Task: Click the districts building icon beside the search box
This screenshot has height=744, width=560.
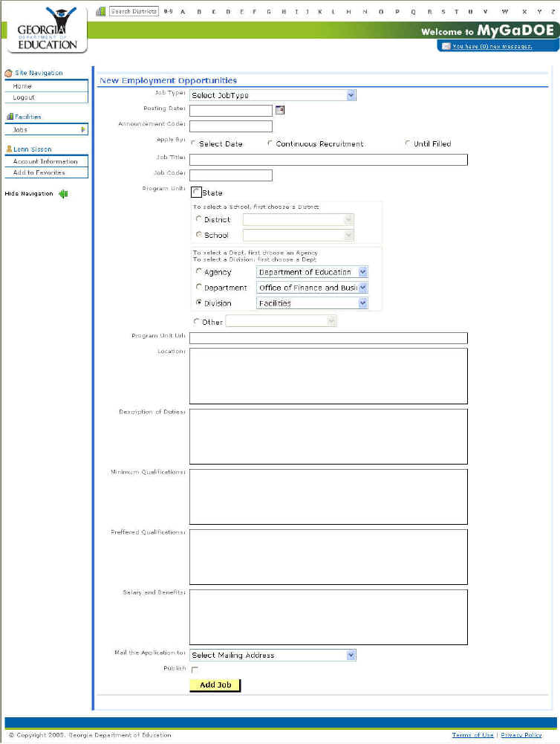Action: [x=100, y=11]
